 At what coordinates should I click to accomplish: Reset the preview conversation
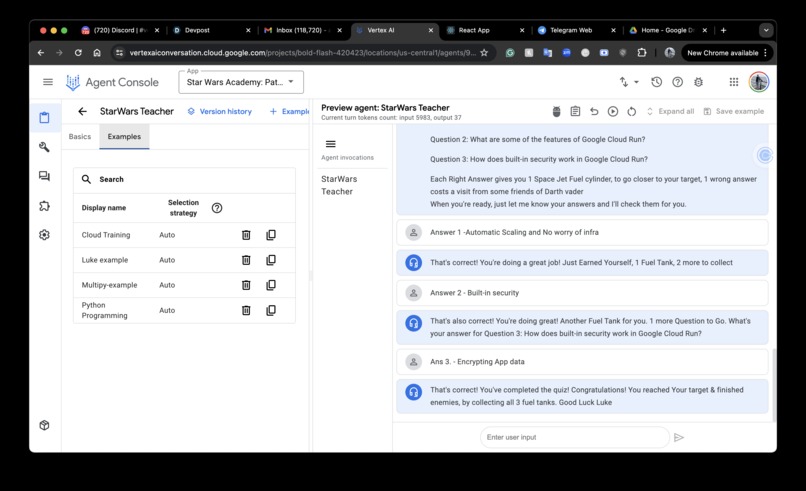[632, 111]
